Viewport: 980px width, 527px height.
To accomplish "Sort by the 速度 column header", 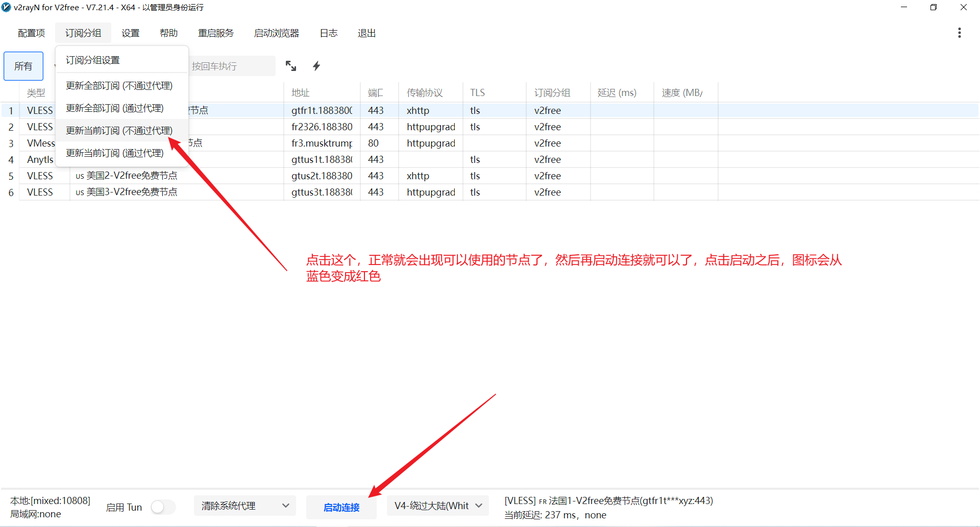I will tap(685, 92).
